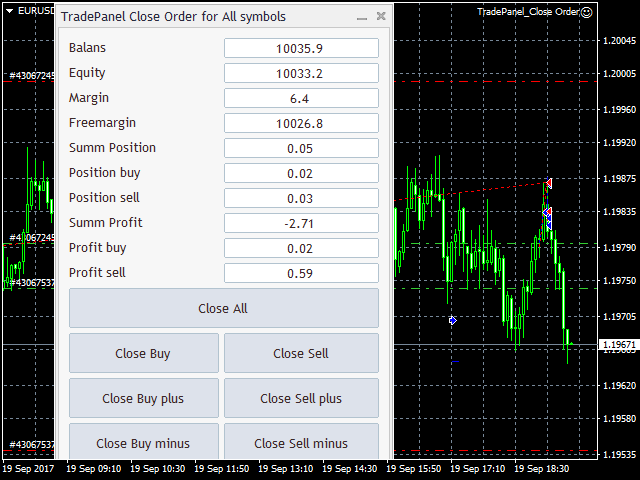Click the 1.19535 price scale label

click(619, 454)
